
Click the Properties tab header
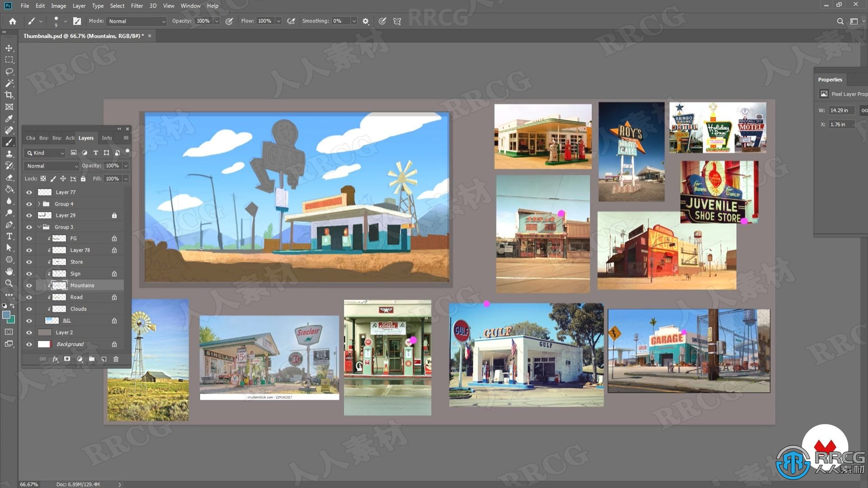834,79
